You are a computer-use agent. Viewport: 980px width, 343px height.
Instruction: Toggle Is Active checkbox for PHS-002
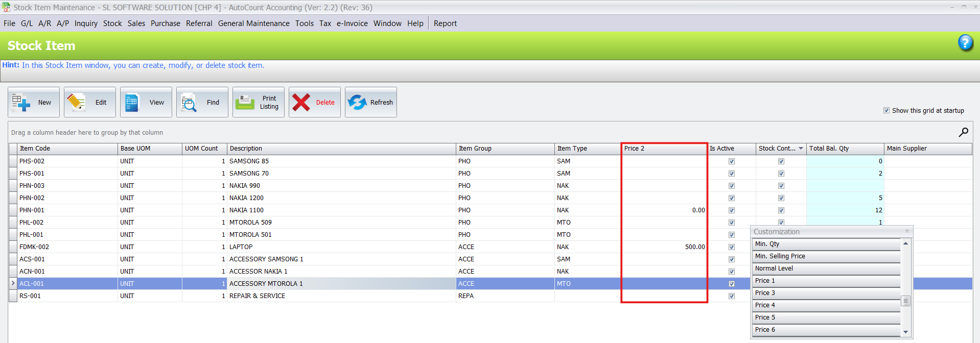(731, 161)
